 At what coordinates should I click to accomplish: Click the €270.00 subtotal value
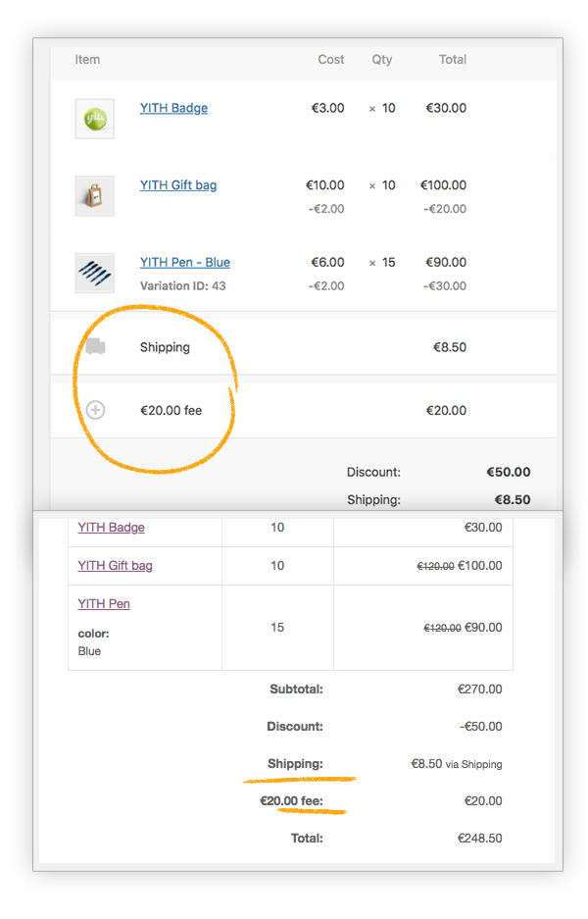point(479,689)
